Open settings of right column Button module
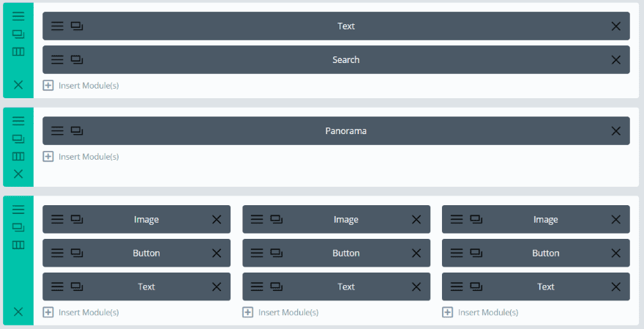 pyautogui.click(x=457, y=254)
